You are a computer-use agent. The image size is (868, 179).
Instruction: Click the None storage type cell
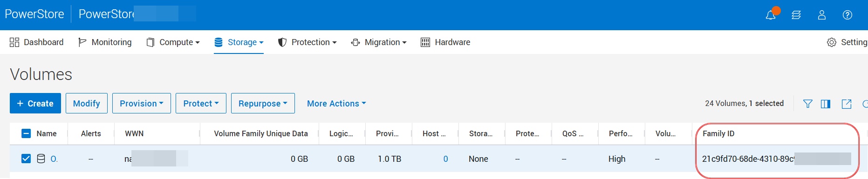pos(478,159)
